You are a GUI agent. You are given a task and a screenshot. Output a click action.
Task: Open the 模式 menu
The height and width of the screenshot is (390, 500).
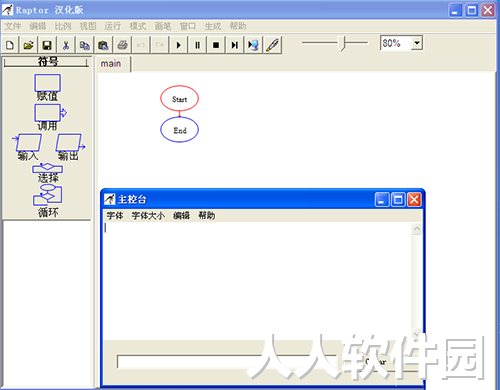[138, 26]
